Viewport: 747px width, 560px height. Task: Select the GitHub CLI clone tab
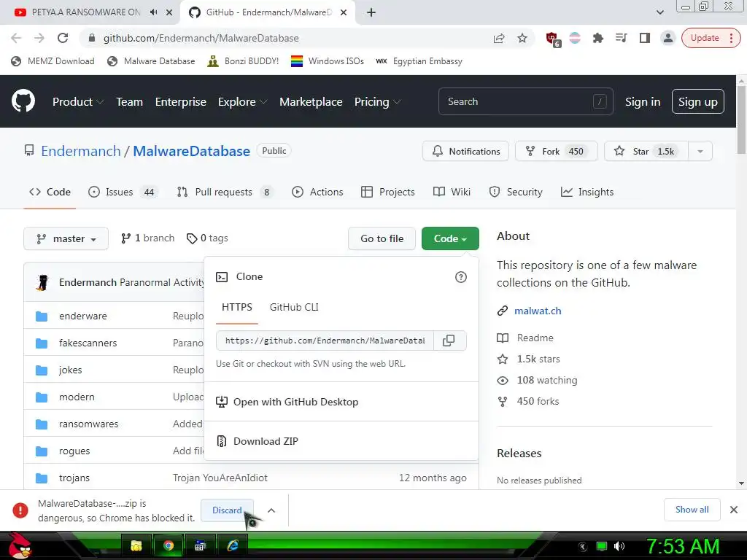pyautogui.click(x=294, y=307)
